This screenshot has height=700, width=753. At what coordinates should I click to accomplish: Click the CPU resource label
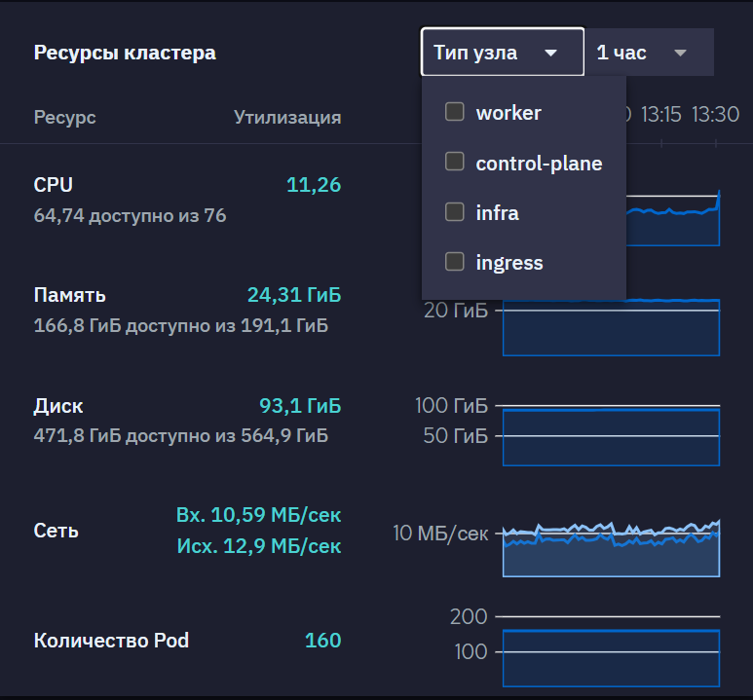53,185
